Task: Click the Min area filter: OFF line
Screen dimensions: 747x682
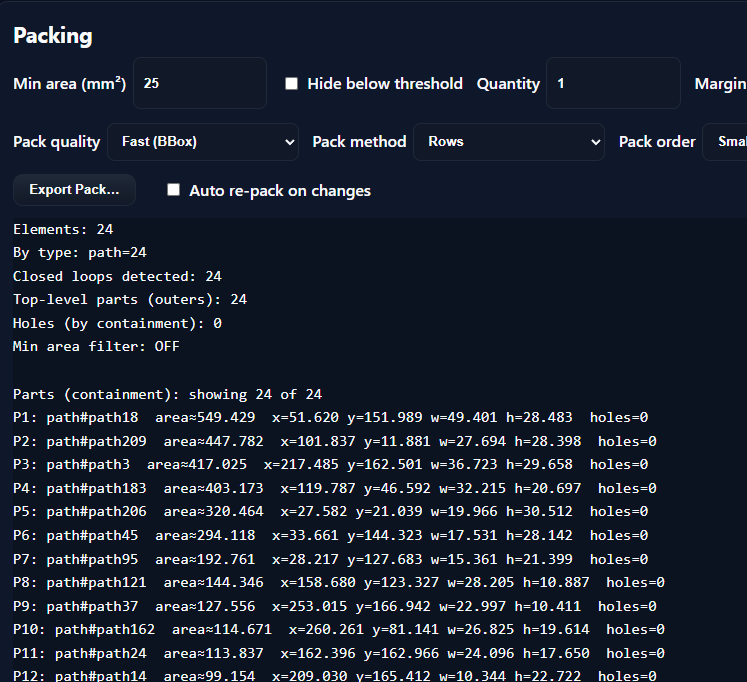Action: (x=96, y=346)
